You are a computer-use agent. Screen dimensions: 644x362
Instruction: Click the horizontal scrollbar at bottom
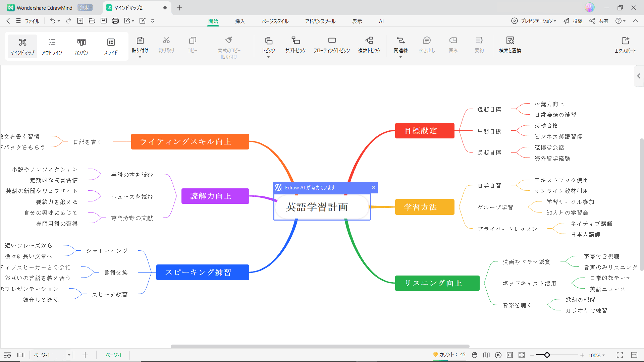[320, 346]
